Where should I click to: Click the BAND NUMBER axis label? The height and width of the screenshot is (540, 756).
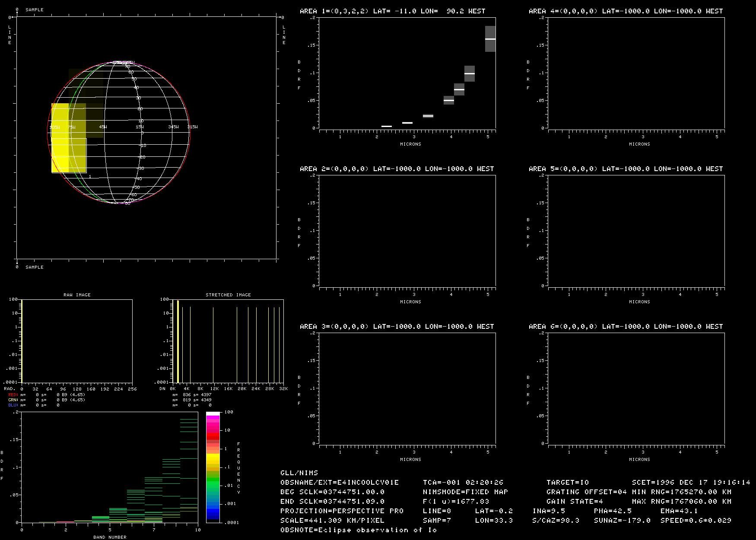(x=110, y=537)
